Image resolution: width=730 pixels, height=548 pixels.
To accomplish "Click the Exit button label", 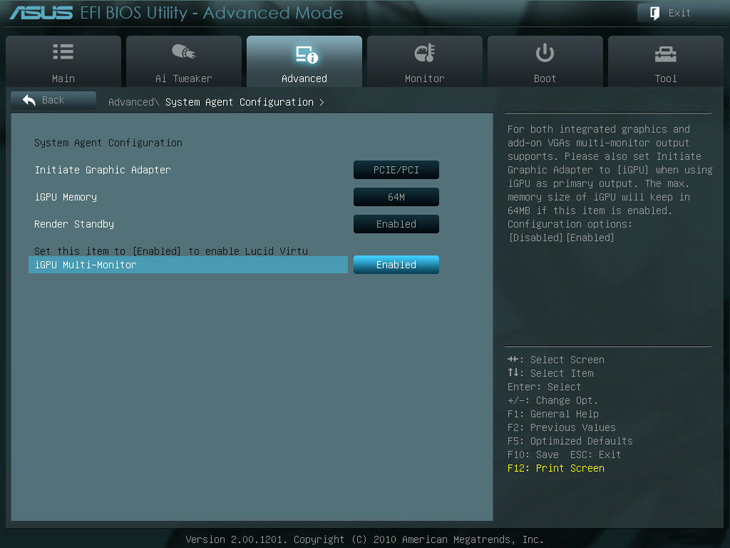I will click(x=680, y=13).
